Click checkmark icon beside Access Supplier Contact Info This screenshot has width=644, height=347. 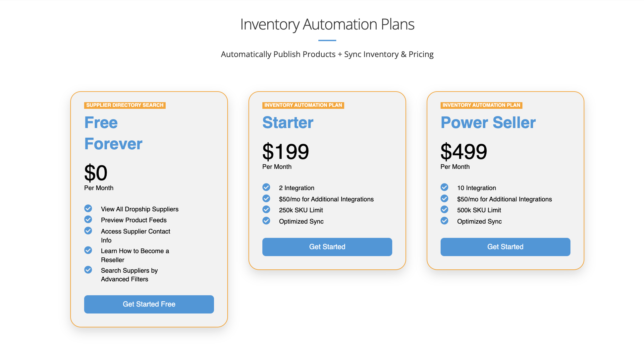(x=88, y=231)
